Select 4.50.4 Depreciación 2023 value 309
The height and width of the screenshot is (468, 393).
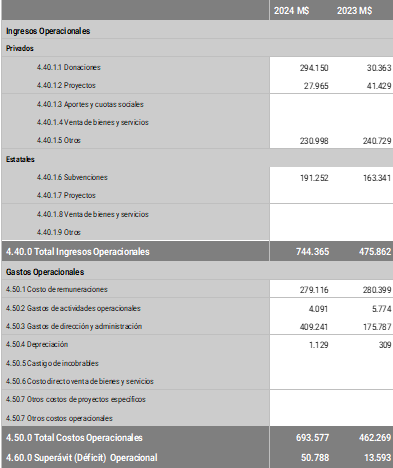(x=385, y=345)
